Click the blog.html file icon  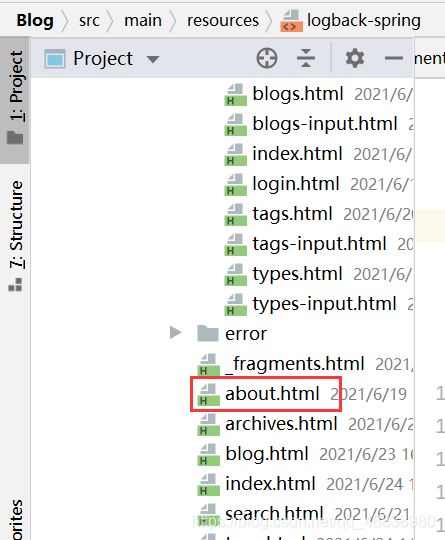click(x=208, y=454)
